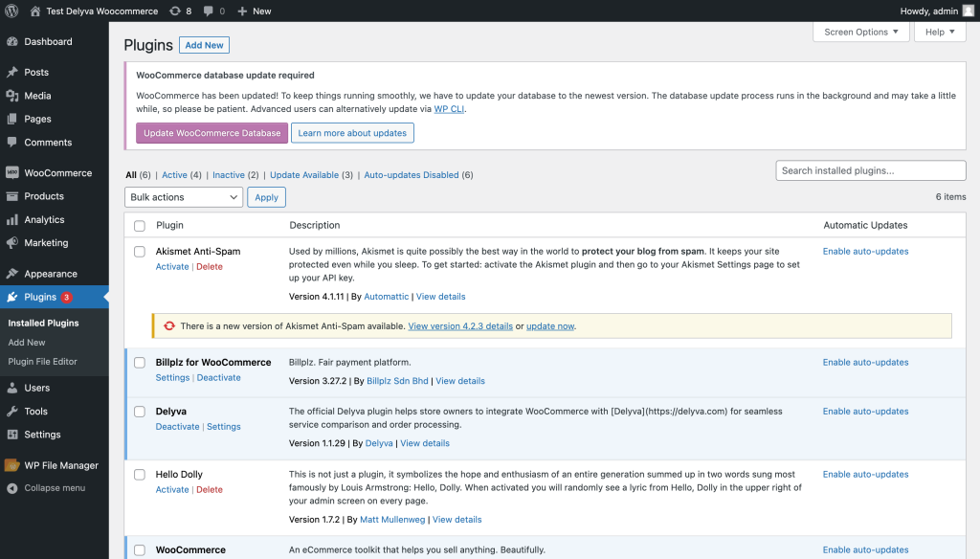The image size is (980, 559).
Task: Click the WooCommerce logo icon in sidebar
Action: (x=11, y=172)
